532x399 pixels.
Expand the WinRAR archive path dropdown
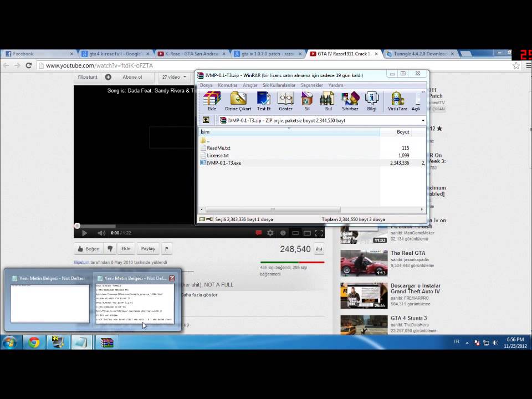pos(423,120)
